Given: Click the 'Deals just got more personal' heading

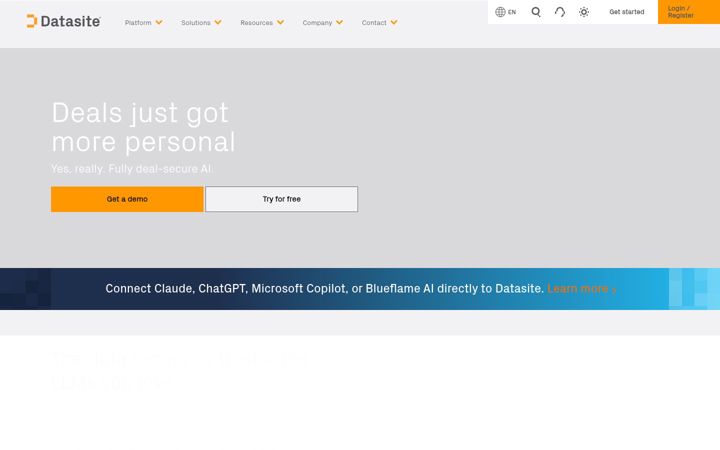Looking at the screenshot, I should coord(143,127).
